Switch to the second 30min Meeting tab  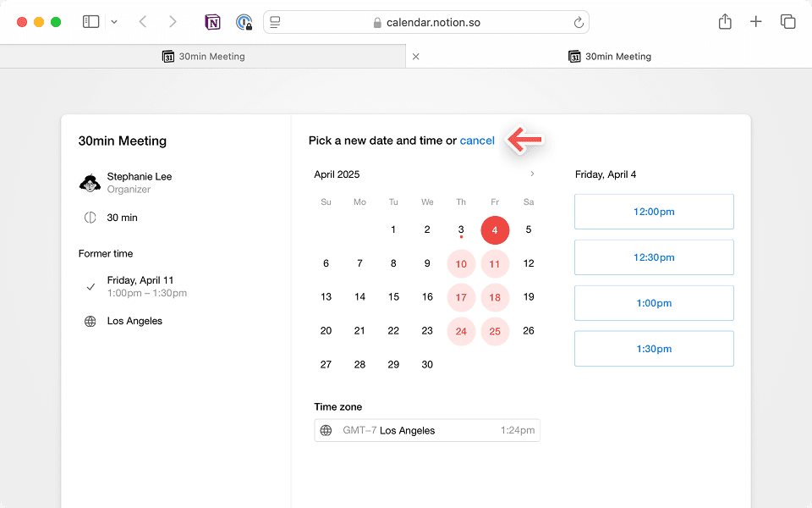(609, 56)
